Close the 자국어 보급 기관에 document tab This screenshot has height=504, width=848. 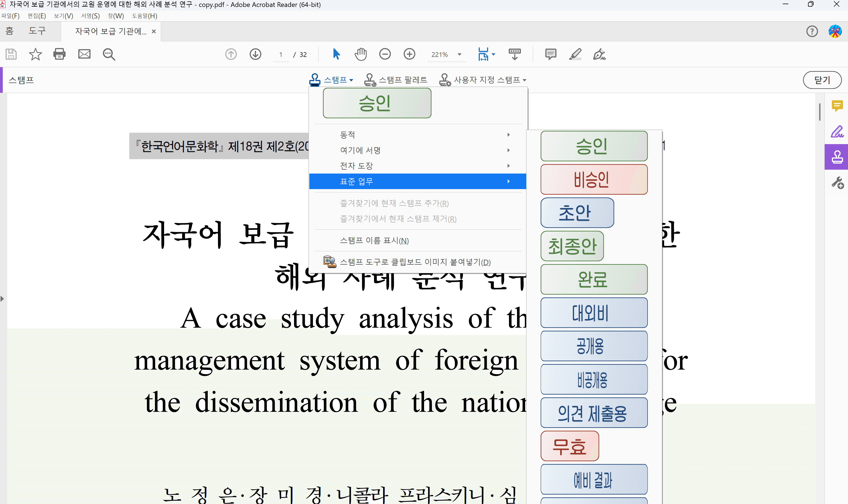pyautogui.click(x=154, y=32)
